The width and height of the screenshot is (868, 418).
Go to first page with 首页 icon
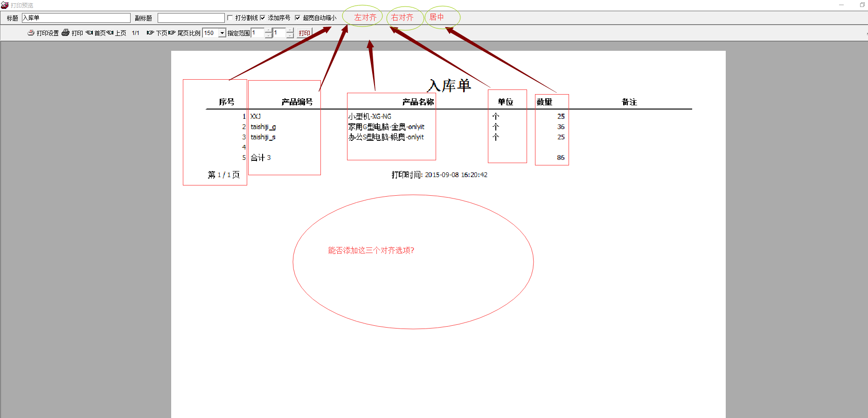pos(89,33)
